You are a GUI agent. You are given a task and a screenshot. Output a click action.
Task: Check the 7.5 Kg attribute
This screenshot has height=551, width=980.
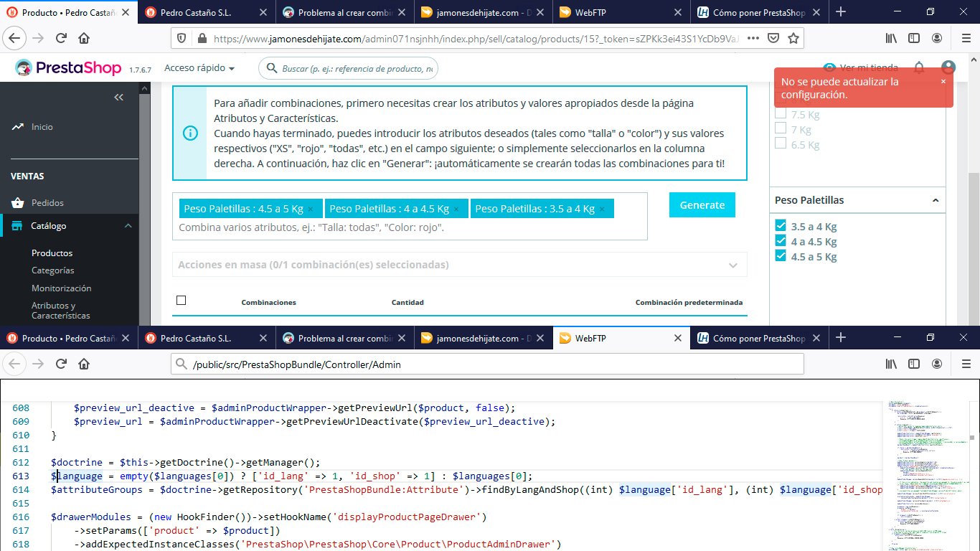pyautogui.click(x=781, y=114)
